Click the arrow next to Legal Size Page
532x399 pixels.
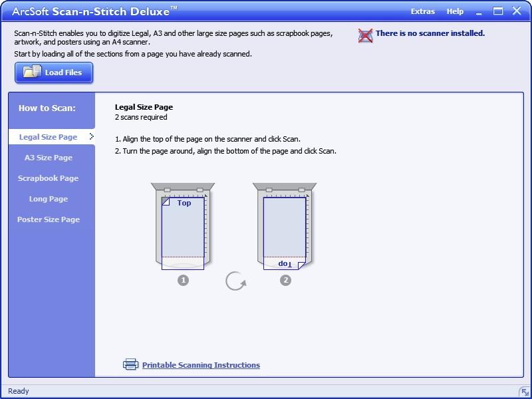point(91,137)
